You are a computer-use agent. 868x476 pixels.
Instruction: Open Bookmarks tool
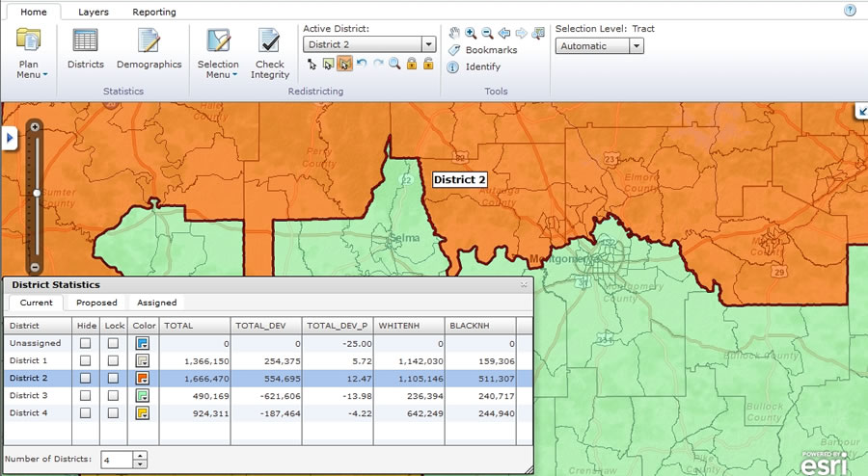point(482,50)
